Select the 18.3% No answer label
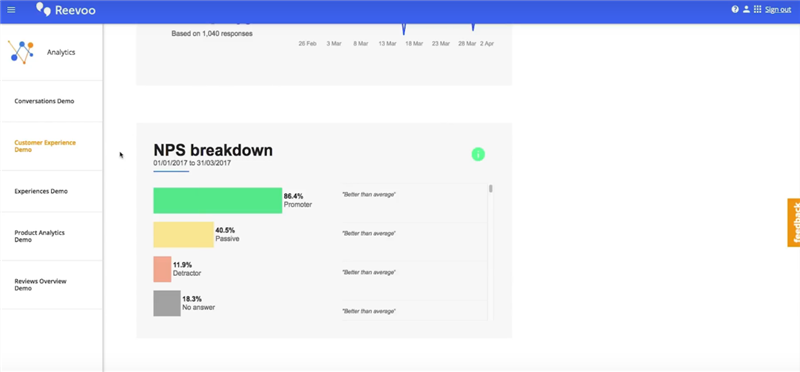This screenshot has width=800, height=372. 198,303
